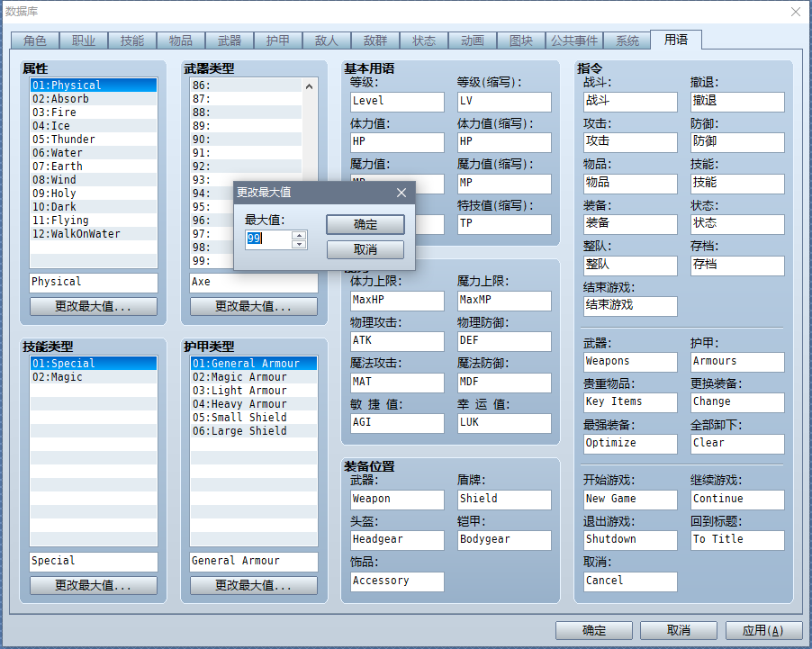Select row 90: in the 武器类型 list
The width and height of the screenshot is (812, 649).
pyautogui.click(x=246, y=140)
